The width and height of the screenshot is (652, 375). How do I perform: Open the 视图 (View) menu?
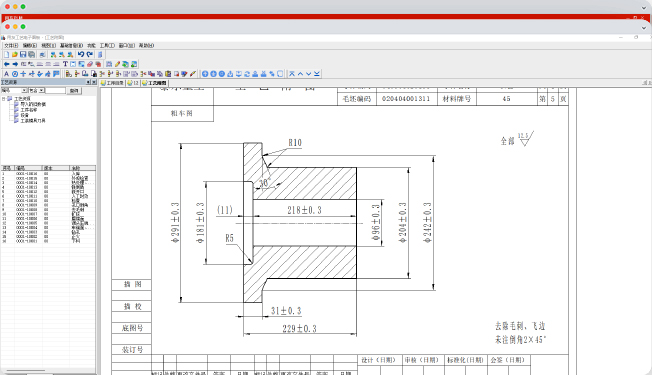coord(48,45)
